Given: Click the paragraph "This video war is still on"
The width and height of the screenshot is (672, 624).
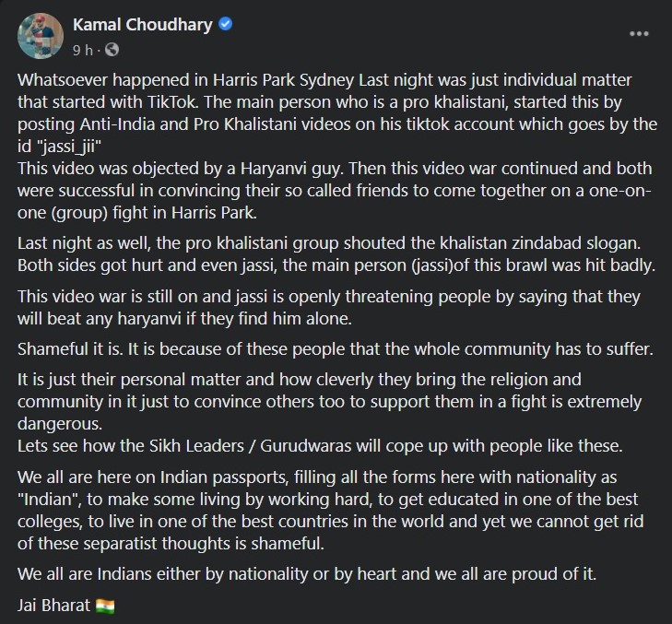Looking at the screenshot, I should point(332,307).
